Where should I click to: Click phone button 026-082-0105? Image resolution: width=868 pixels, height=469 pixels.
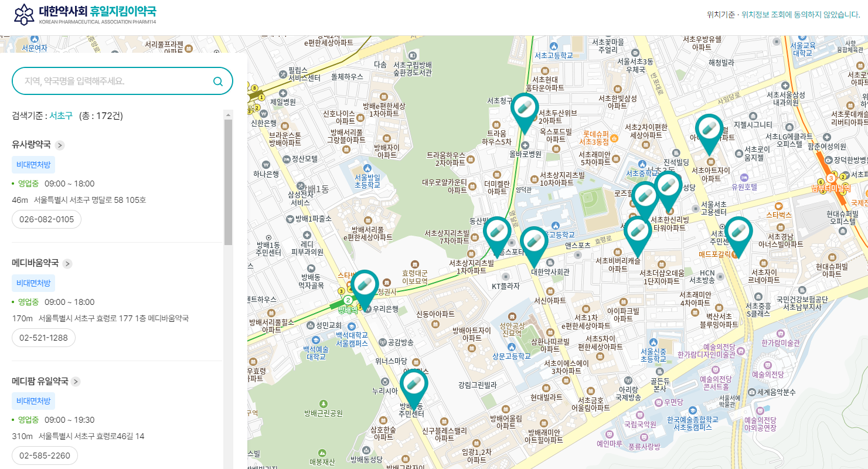(x=46, y=219)
